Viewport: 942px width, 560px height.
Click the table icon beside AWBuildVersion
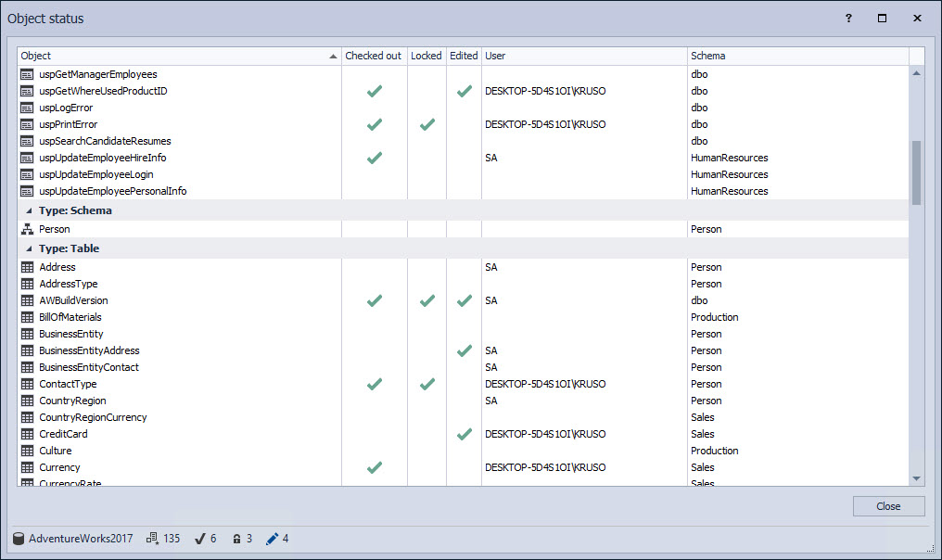coord(27,300)
